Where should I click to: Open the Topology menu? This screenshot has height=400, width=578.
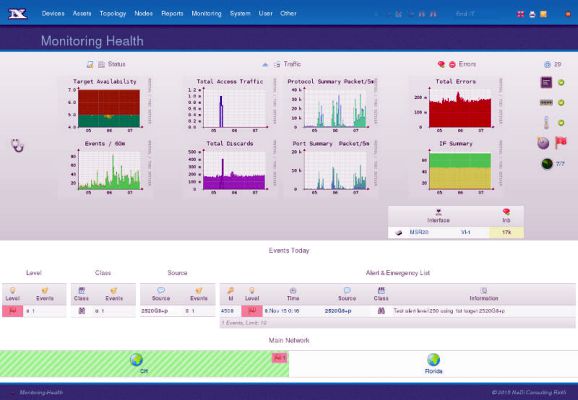pos(113,14)
